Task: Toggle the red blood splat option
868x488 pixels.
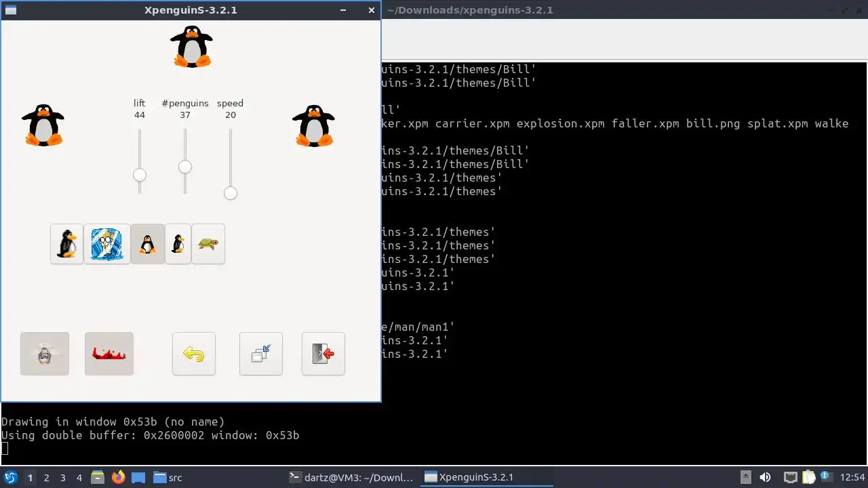Action: (x=109, y=354)
